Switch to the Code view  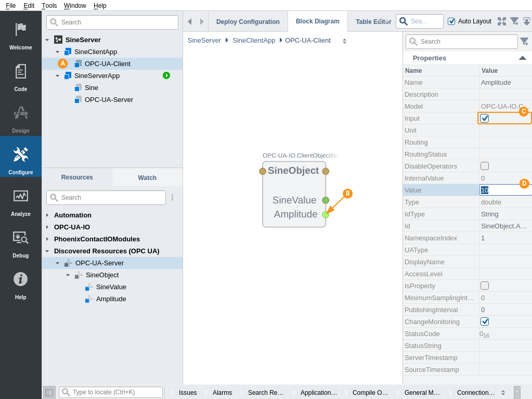pos(20,76)
